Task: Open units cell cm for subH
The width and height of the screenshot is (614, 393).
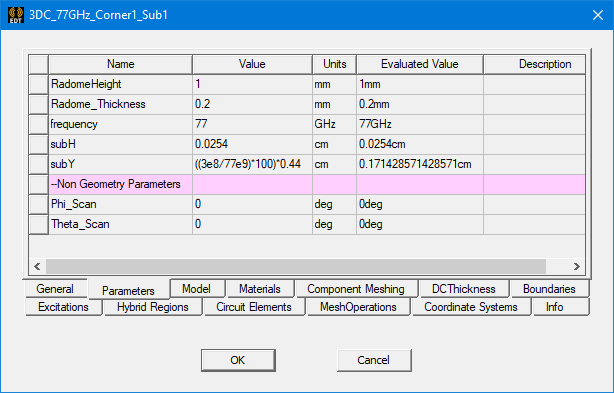Action: (x=334, y=144)
